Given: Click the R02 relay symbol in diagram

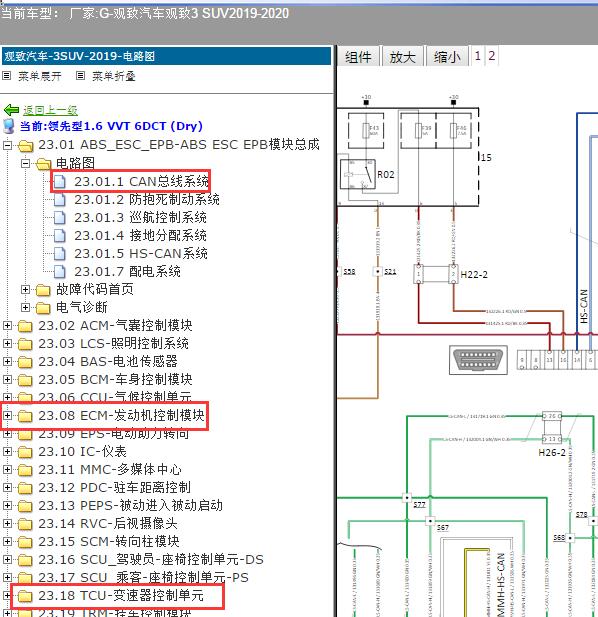Looking at the screenshot, I should click(x=358, y=174).
